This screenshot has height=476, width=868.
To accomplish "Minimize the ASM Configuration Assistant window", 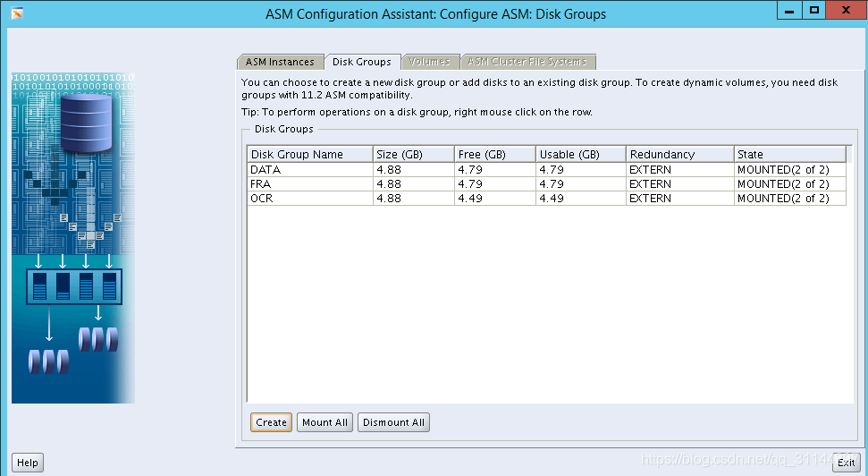I will [789, 11].
